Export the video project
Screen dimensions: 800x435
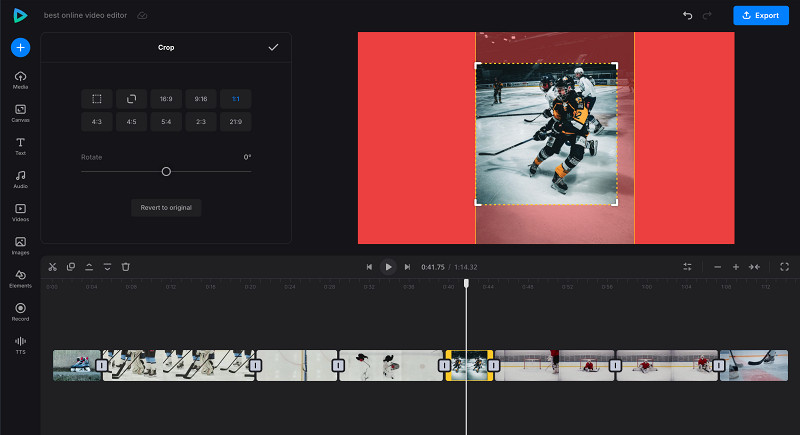tap(761, 15)
